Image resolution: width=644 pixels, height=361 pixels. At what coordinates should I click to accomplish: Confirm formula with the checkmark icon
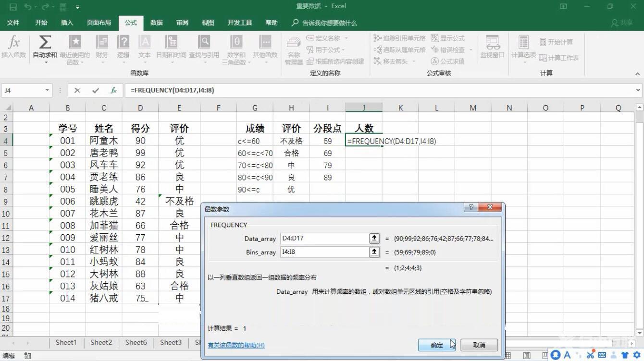[x=96, y=90]
